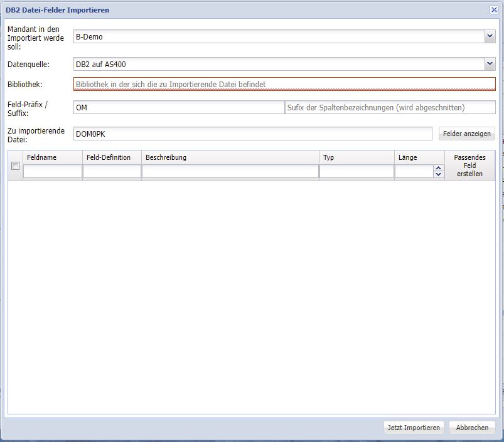Focus the Feld-Präfix field containing OM
Screen dimensions: 504x442
(178, 108)
